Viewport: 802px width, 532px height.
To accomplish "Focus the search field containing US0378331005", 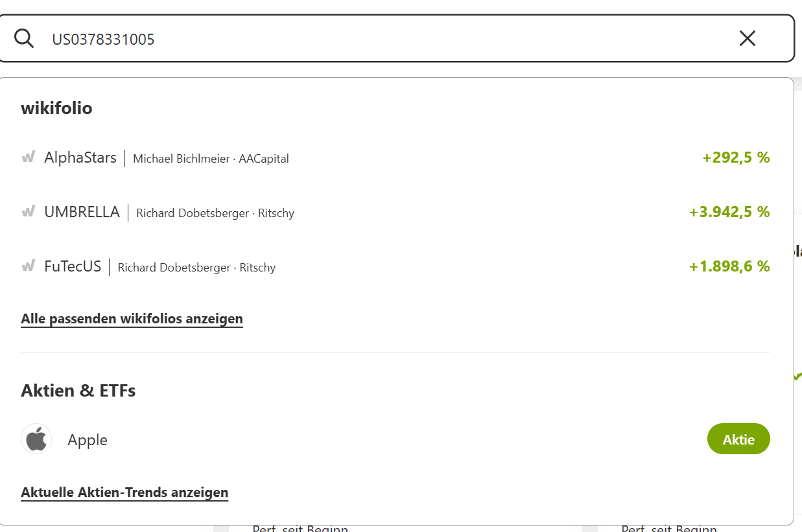I will tap(395, 39).
